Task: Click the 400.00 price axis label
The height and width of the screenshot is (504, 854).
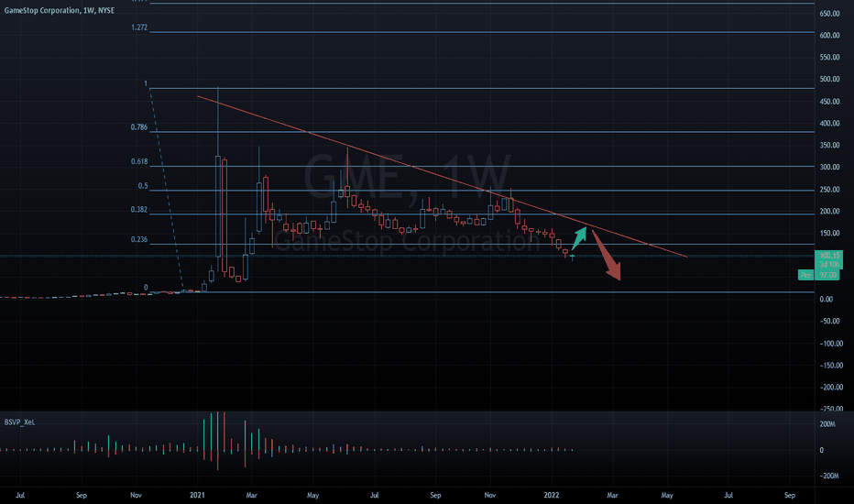Action: point(829,124)
